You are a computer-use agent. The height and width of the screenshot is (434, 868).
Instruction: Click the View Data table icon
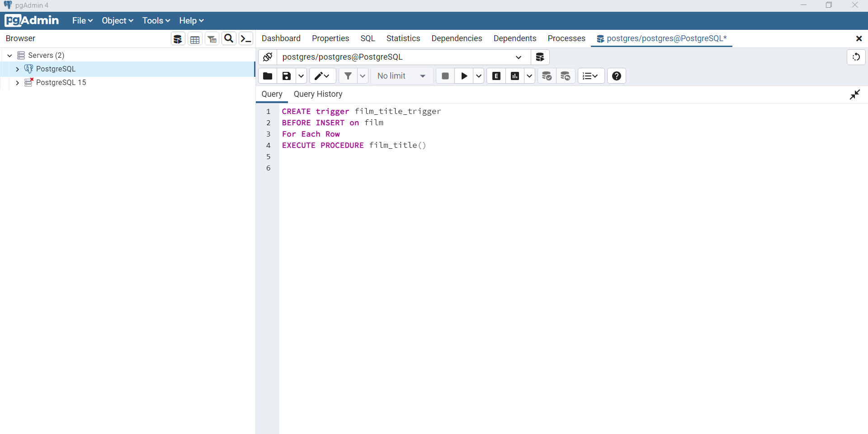[x=195, y=39]
